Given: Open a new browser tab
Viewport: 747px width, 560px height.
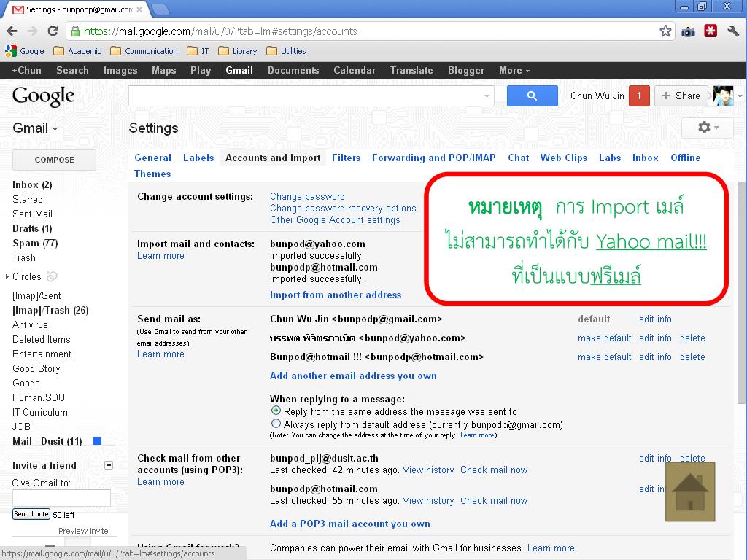Looking at the screenshot, I should click(160, 9).
